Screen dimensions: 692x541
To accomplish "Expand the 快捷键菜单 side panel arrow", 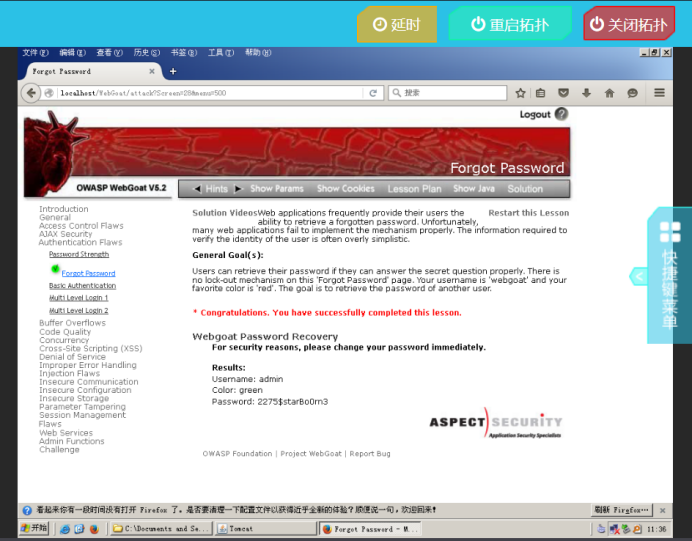I will 638,276.
